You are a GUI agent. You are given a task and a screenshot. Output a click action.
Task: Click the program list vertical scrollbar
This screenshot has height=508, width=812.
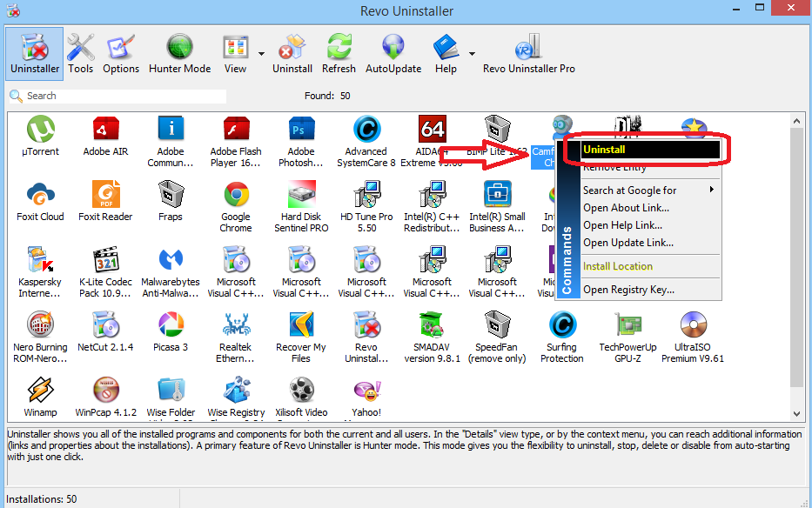click(797, 261)
